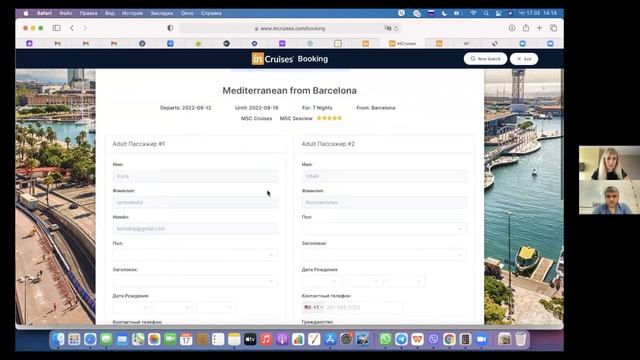Viewport: 640px width, 360px height.
Task: Click the Имя field for Passenger #1
Action: tap(195, 176)
